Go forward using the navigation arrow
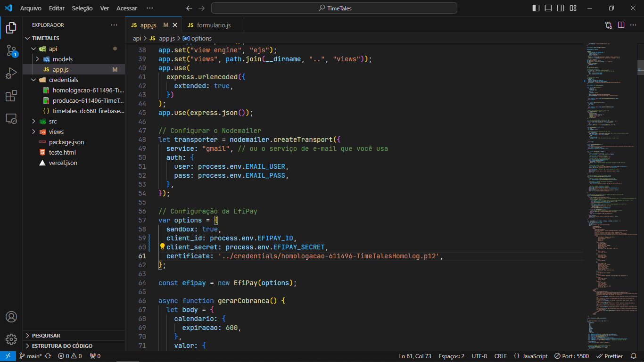 pos(202,8)
